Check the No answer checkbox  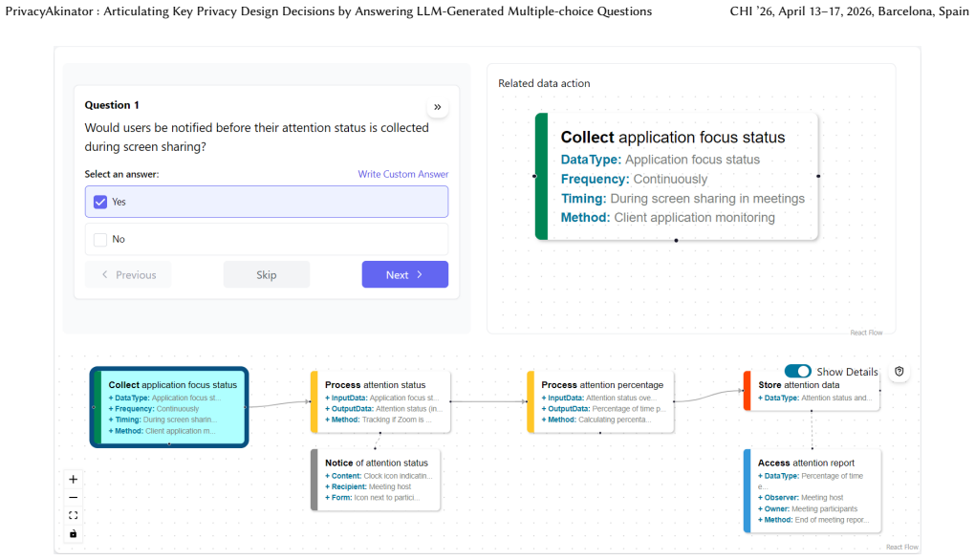pos(100,239)
